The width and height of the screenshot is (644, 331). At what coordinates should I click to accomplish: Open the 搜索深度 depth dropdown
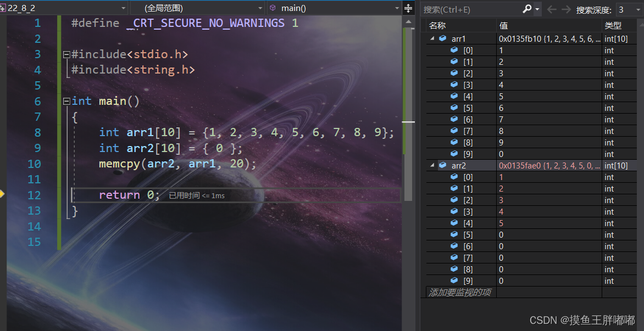(x=629, y=9)
